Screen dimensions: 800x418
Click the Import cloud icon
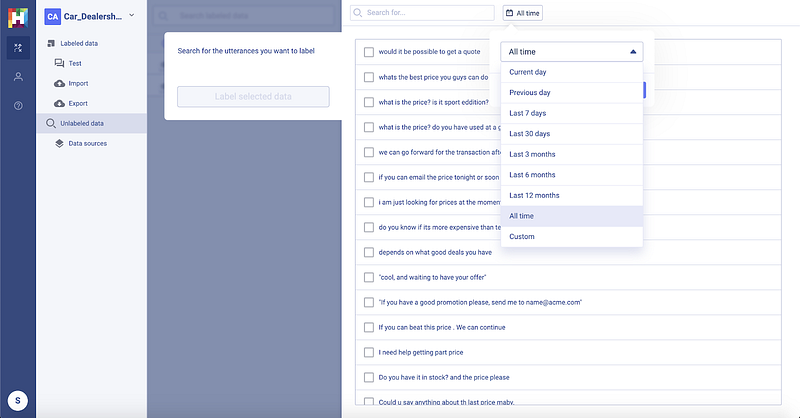click(60, 83)
